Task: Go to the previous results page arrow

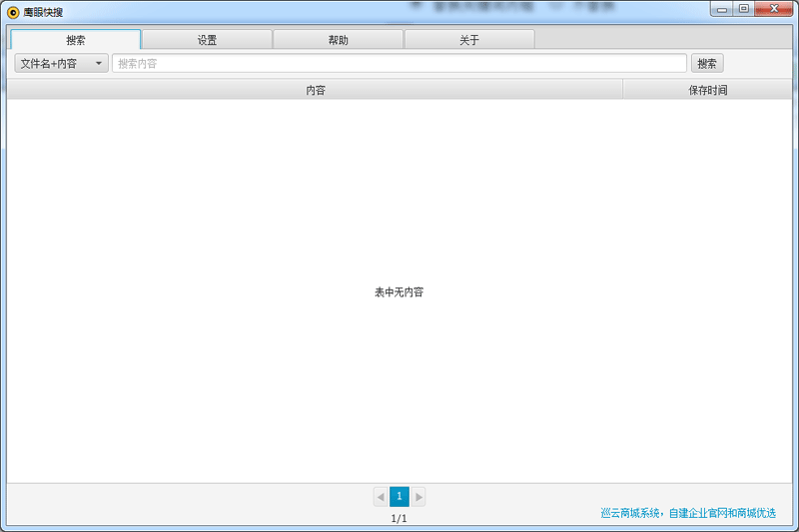Action: 381,496
